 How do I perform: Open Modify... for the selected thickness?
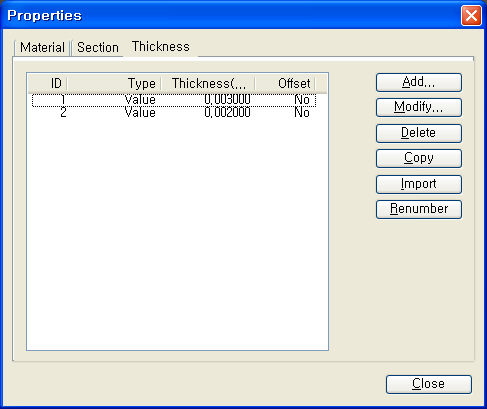pyautogui.click(x=419, y=107)
